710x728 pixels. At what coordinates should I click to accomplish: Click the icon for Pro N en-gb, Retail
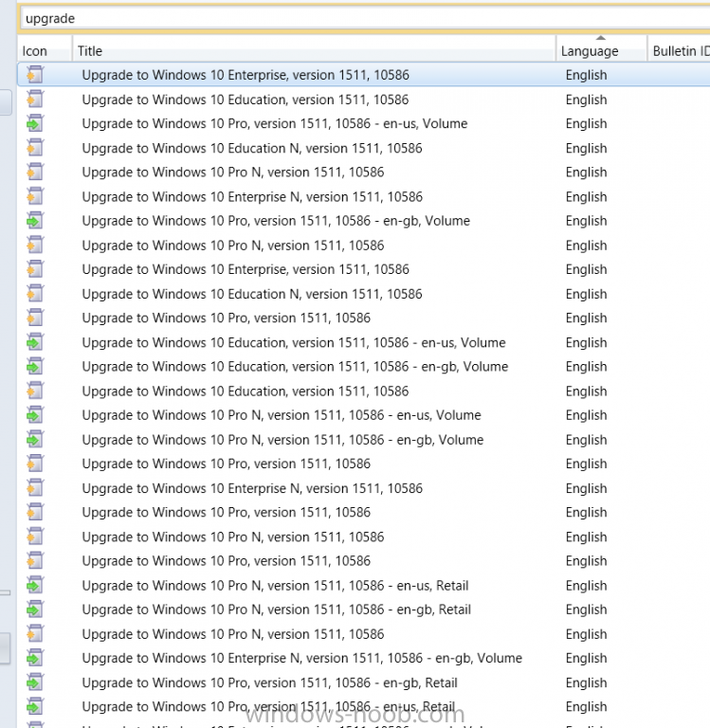click(x=35, y=610)
